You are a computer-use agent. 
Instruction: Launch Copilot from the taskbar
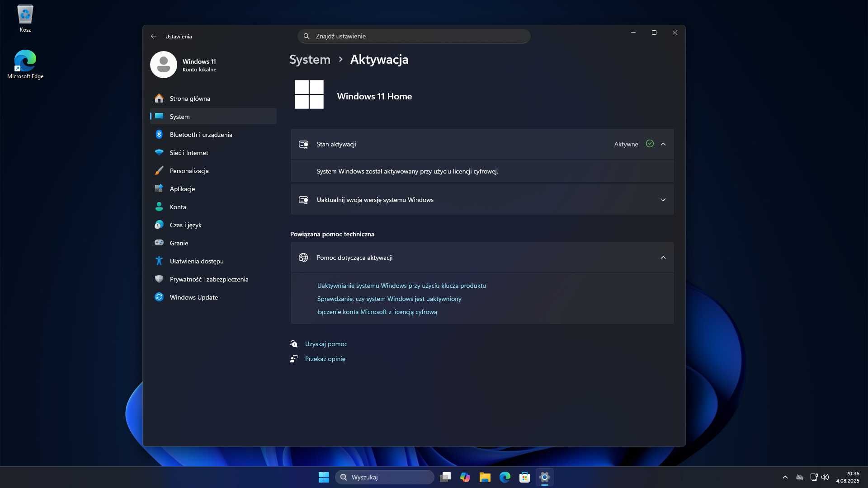(x=465, y=477)
